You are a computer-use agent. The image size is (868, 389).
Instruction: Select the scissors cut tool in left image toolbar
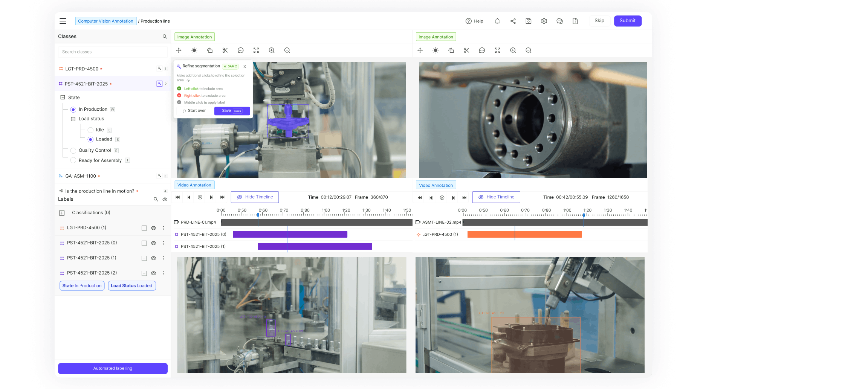click(225, 50)
